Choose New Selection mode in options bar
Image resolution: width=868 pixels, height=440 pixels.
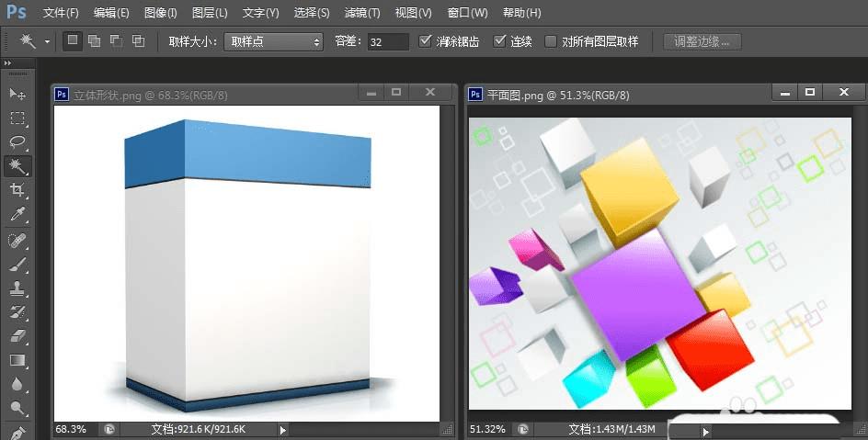(x=73, y=41)
